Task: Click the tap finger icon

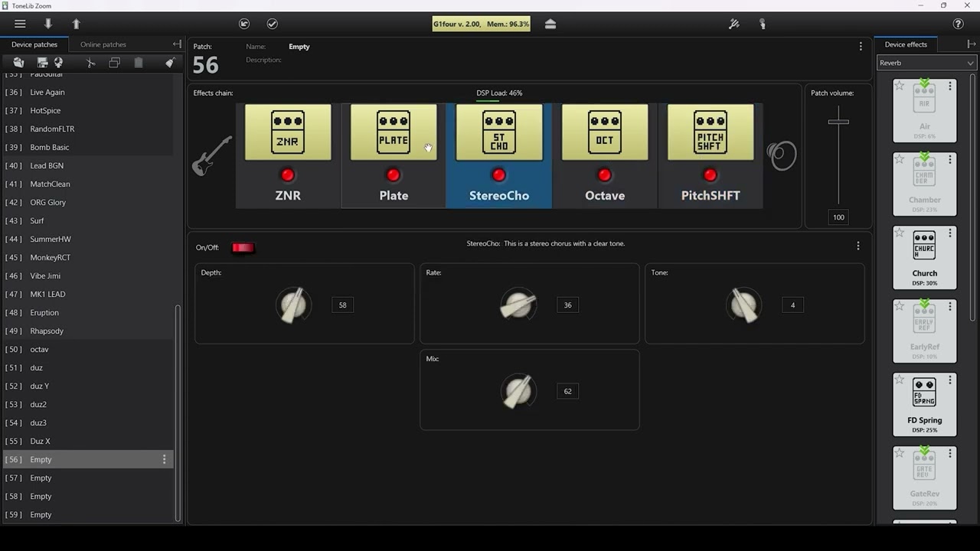Action: [763, 24]
